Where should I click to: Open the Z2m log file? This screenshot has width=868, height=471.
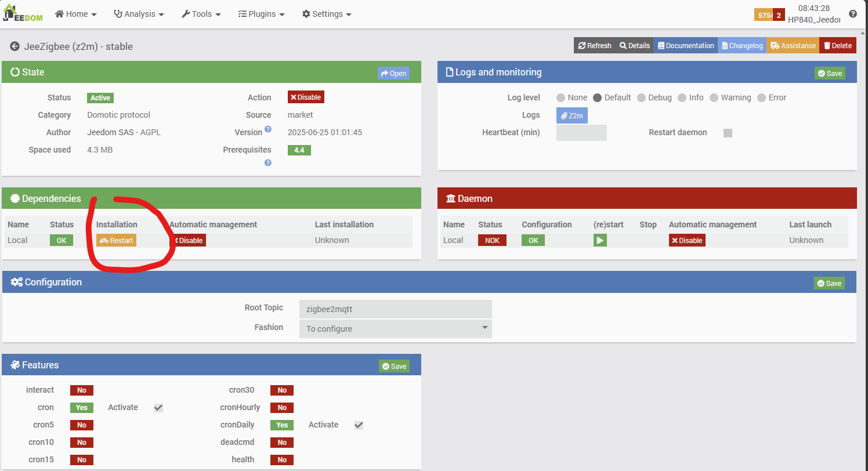pos(572,115)
